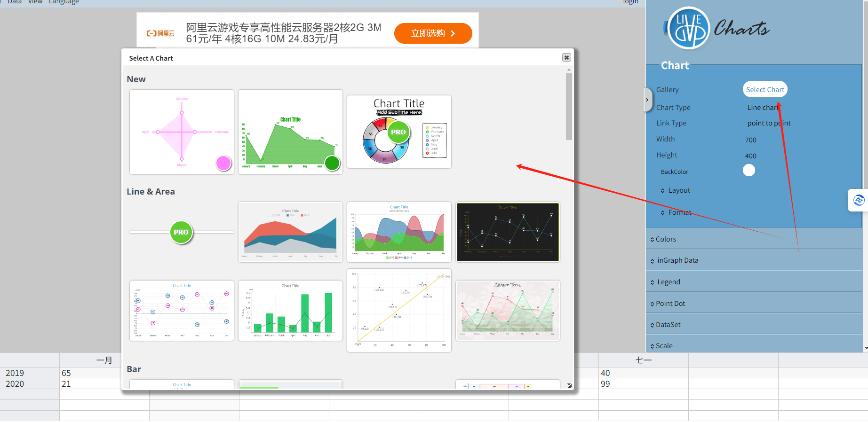Viewport: 868px width, 422px height.
Task: Click the Select Chart button
Action: [x=765, y=89]
